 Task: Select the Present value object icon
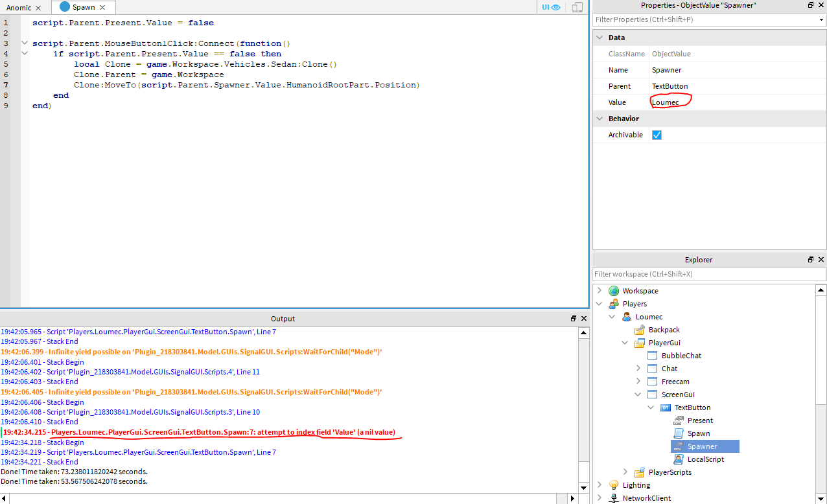(x=678, y=420)
